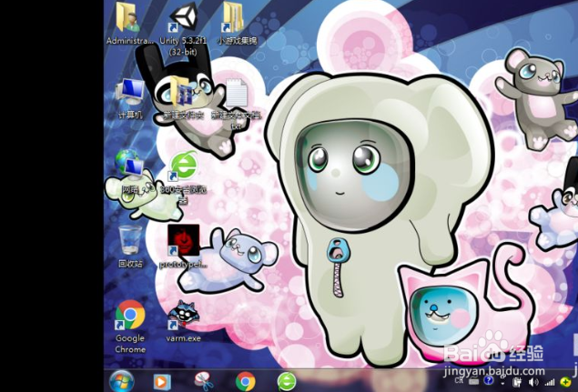
Task: Open 360 browser pinned on taskbar
Action: tap(287, 381)
